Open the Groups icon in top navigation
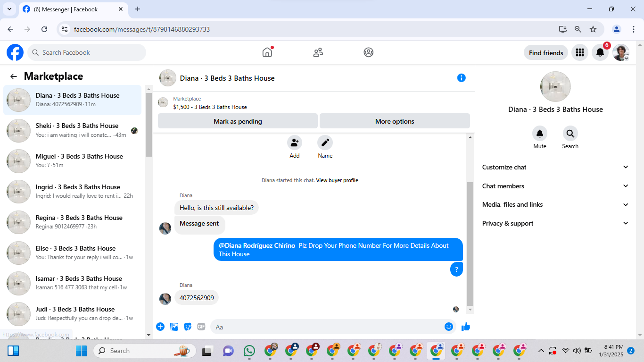The image size is (644, 362). [369, 52]
